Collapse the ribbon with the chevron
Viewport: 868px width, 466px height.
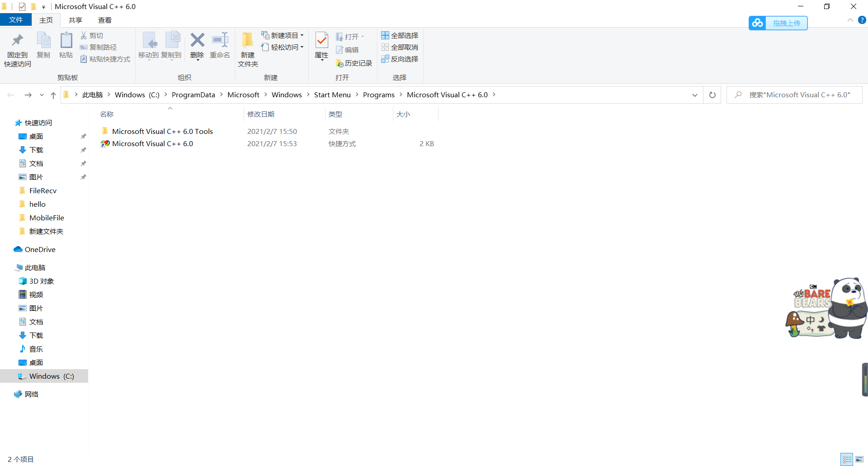pyautogui.click(x=850, y=20)
